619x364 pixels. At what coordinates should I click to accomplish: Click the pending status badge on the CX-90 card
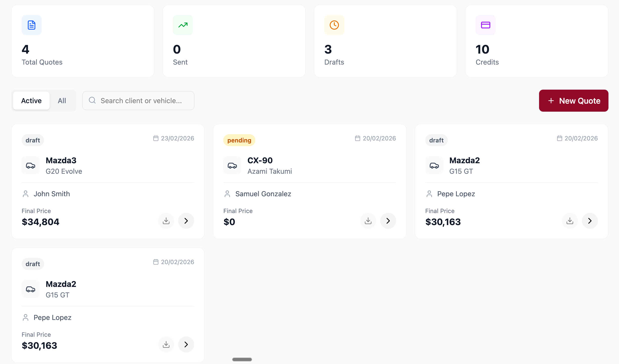pos(239,140)
